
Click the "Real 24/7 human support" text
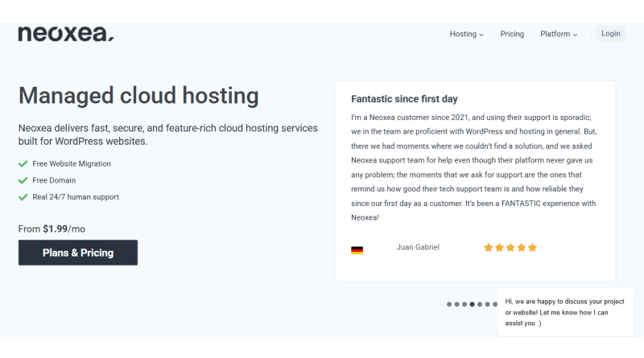coord(76,197)
